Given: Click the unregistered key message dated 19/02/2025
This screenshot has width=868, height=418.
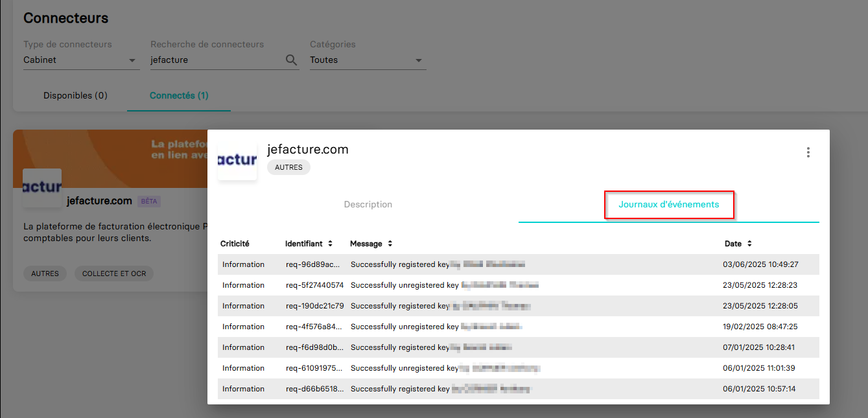Looking at the screenshot, I should 437,327.
